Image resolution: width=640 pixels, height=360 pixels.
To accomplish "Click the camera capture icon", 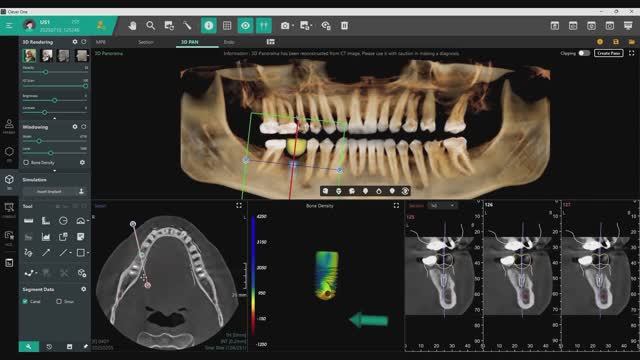I will coord(285,26).
